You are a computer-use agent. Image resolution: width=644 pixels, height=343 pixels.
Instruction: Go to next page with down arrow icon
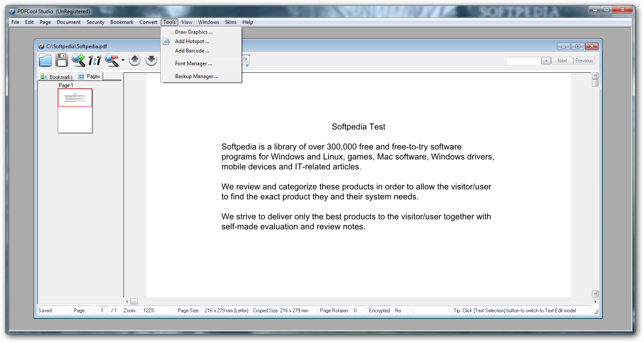click(x=151, y=60)
